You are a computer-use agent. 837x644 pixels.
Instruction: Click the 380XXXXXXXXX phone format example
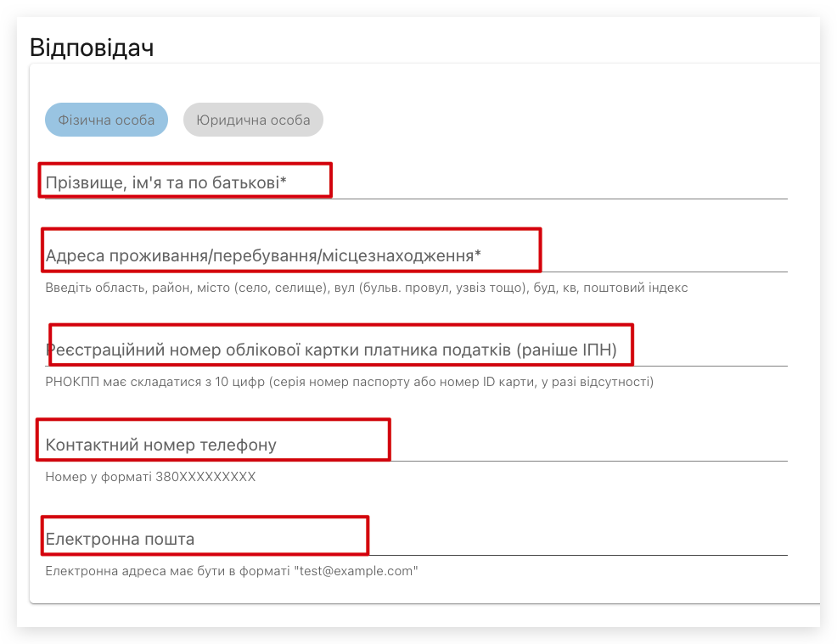pyautogui.click(x=205, y=477)
